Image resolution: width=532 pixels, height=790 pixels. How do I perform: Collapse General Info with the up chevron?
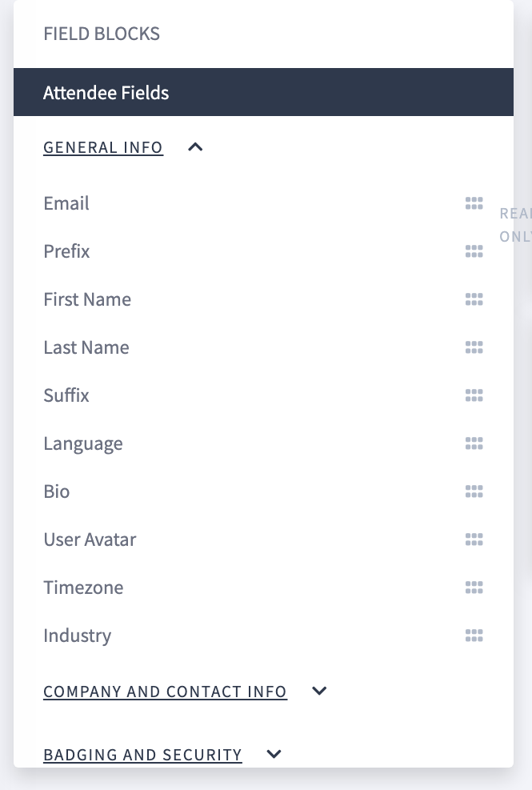pyautogui.click(x=195, y=147)
